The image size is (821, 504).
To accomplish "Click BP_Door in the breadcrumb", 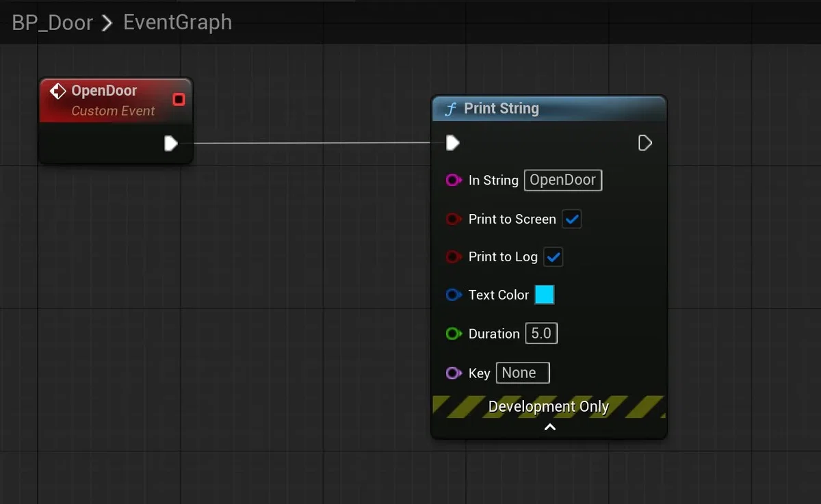I will (53, 23).
